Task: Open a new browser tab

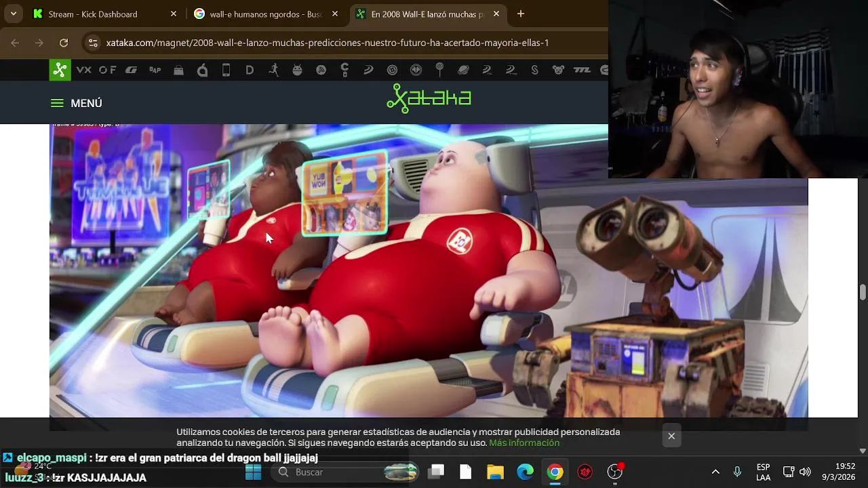Action: pyautogui.click(x=521, y=14)
